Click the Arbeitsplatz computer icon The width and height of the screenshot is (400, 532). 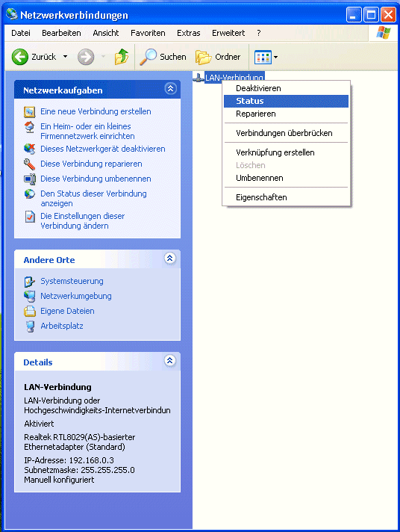pos(30,326)
